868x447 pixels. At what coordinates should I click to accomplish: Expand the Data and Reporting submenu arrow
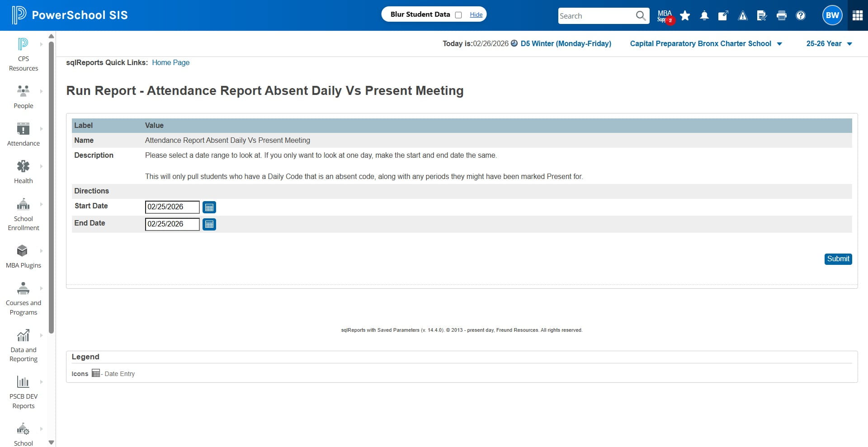[42, 335]
